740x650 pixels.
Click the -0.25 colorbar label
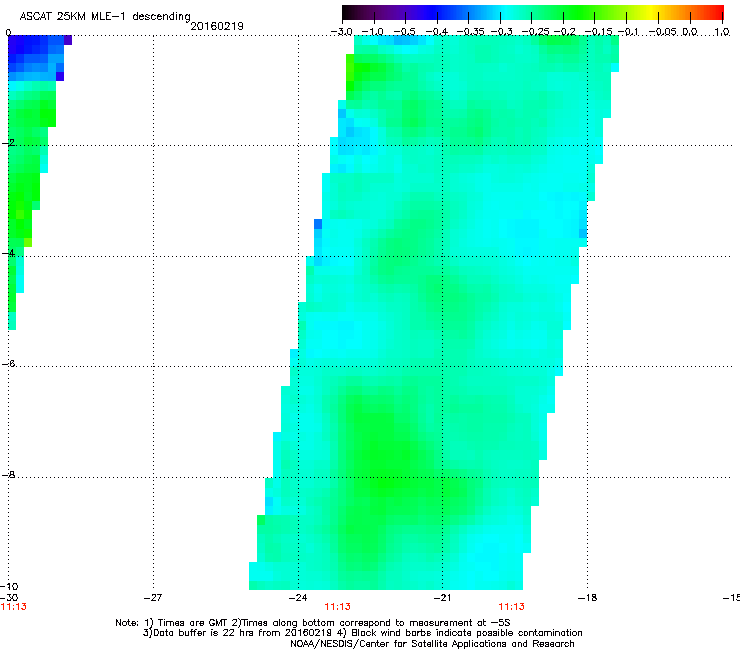[x=536, y=32]
